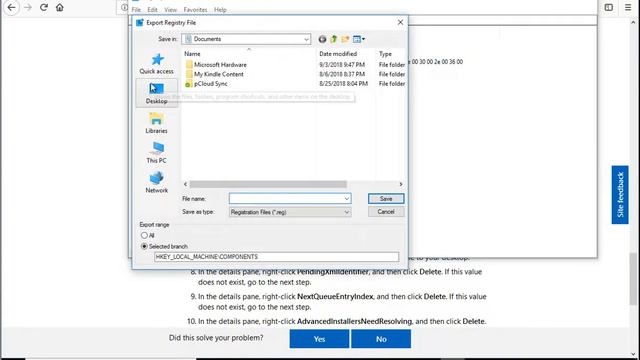Open the Edit menu of Registry Editor
This screenshot has width=640, height=360.
point(152,9)
